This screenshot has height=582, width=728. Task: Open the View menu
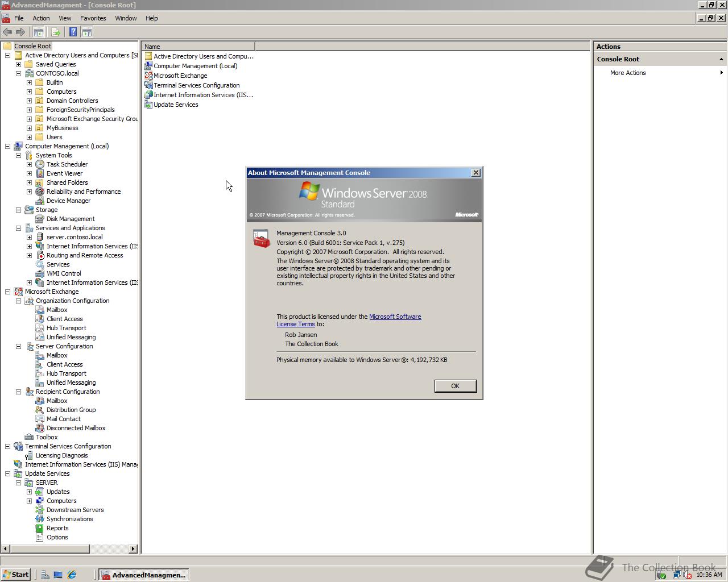(65, 18)
